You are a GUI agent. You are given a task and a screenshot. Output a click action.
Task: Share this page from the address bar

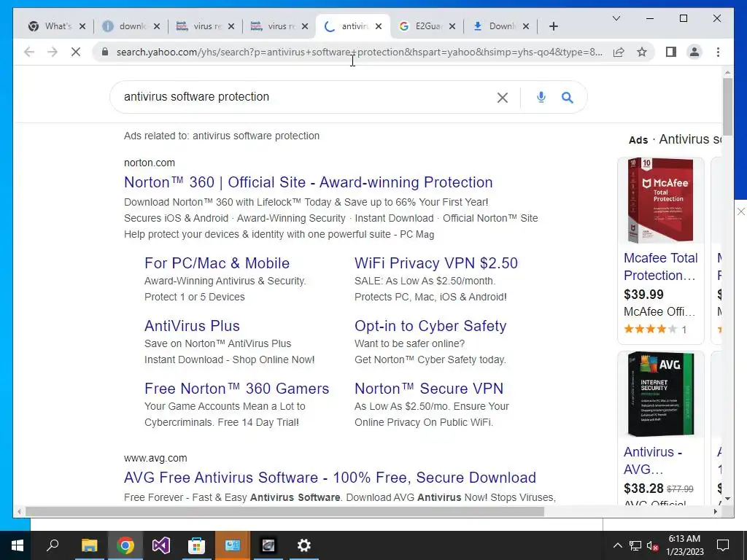coord(619,52)
